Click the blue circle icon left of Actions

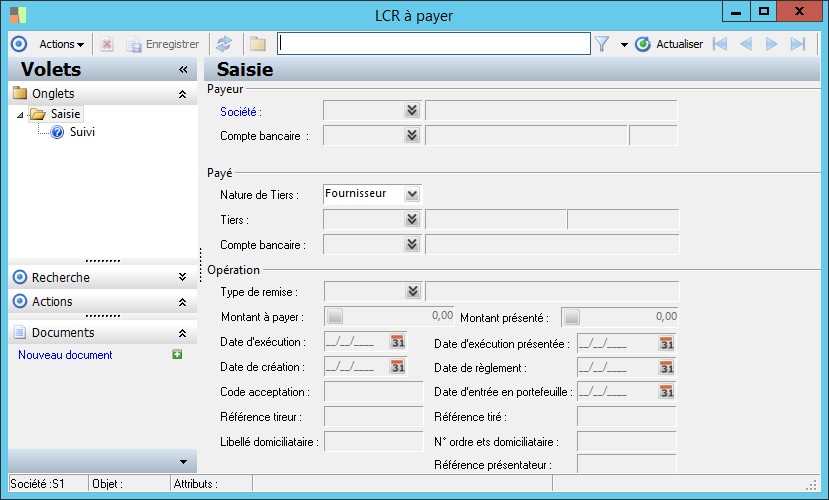click(19, 44)
